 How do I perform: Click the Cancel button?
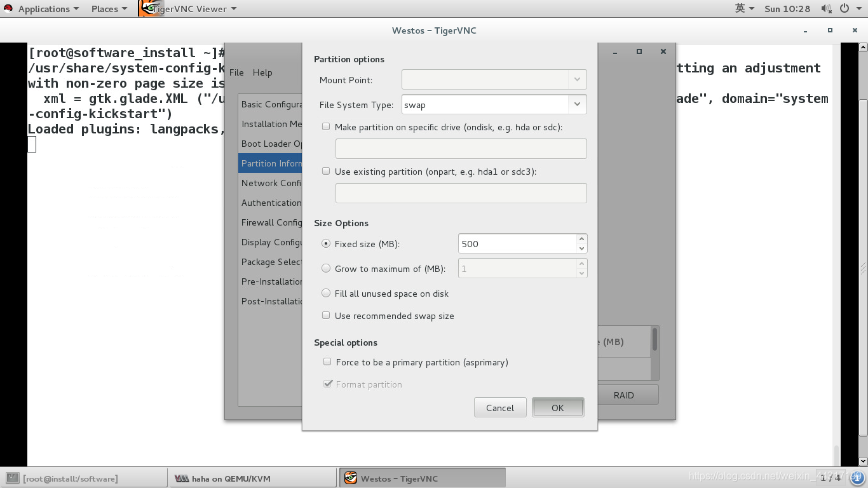click(x=500, y=407)
